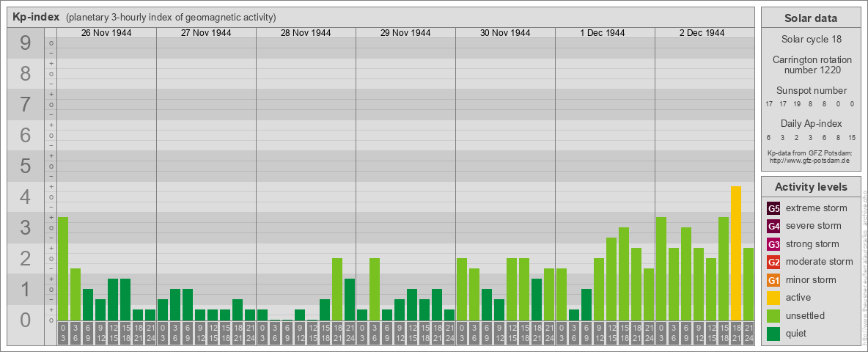Viewport: 868px width, 352px height.
Task: Click the Kp scale number 5
Action: point(26,166)
